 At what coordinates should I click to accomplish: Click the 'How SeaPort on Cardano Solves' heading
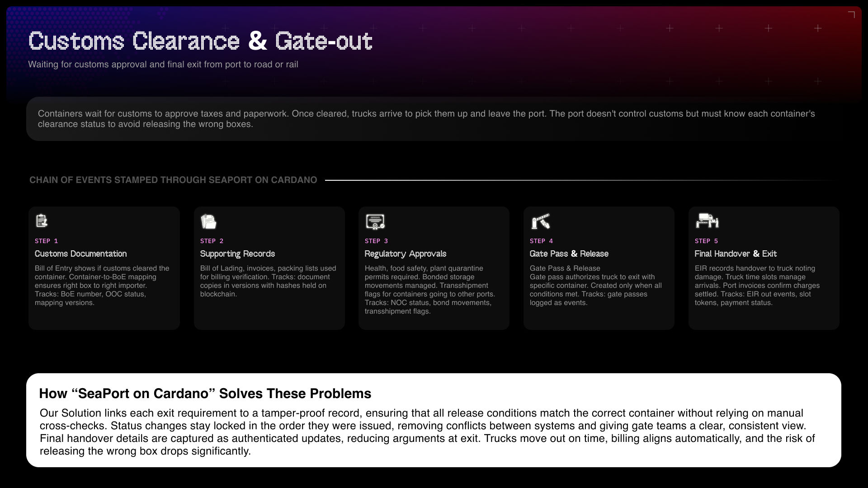tap(205, 394)
